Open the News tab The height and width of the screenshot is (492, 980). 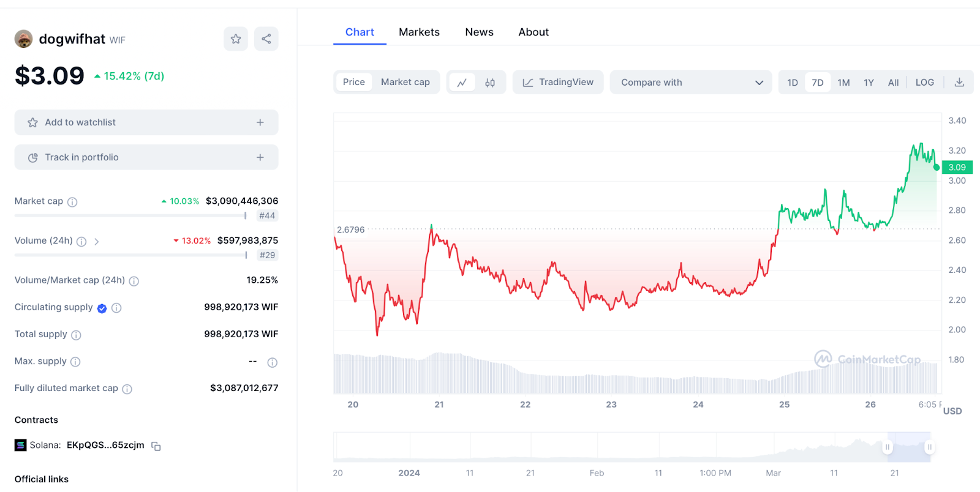(479, 32)
